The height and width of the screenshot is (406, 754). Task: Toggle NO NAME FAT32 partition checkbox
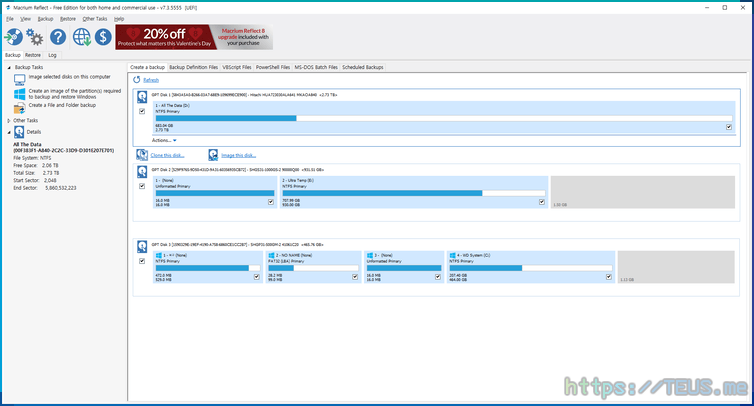click(355, 277)
